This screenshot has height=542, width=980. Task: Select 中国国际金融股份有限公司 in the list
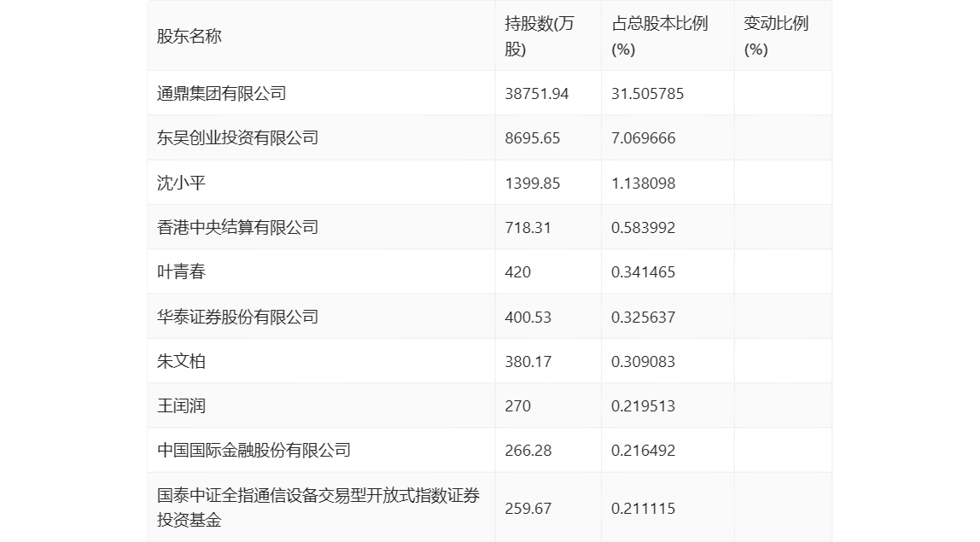click(254, 450)
